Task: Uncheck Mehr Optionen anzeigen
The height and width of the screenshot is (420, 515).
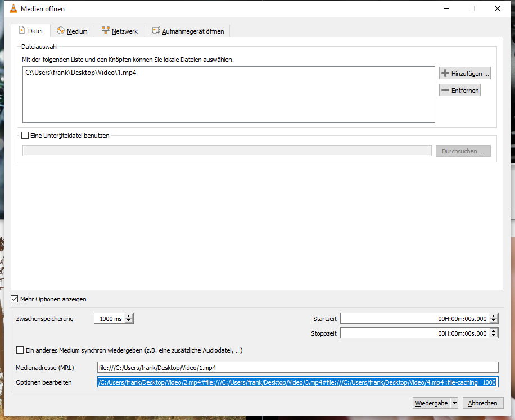Action: pos(15,299)
